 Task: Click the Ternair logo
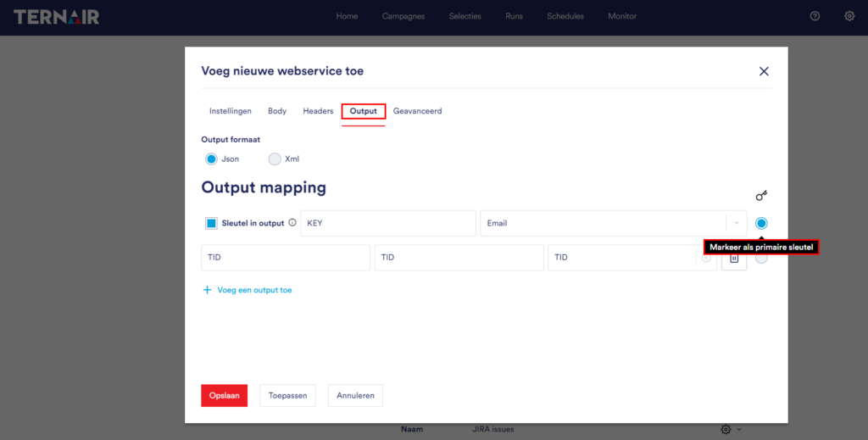tap(57, 17)
